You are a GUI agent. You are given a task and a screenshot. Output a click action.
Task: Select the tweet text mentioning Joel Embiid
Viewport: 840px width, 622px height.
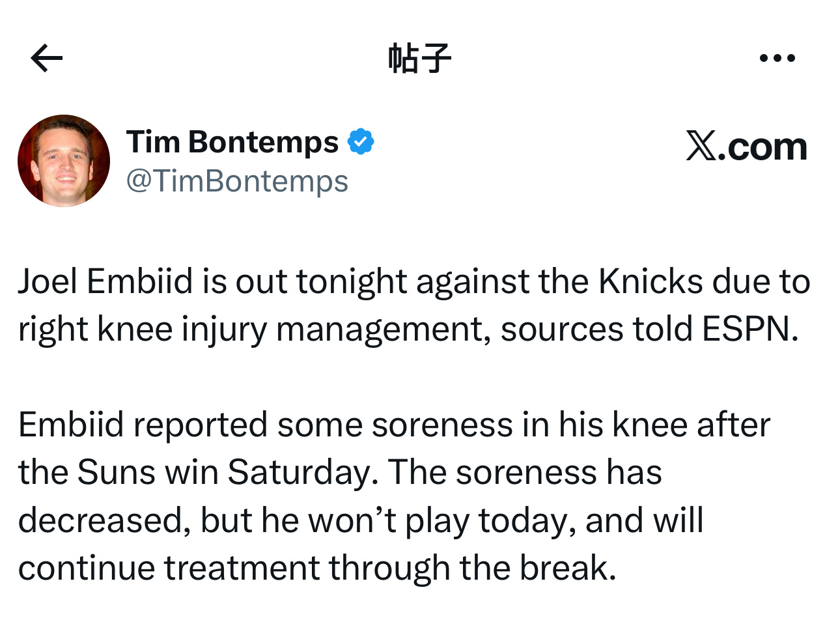click(414, 304)
